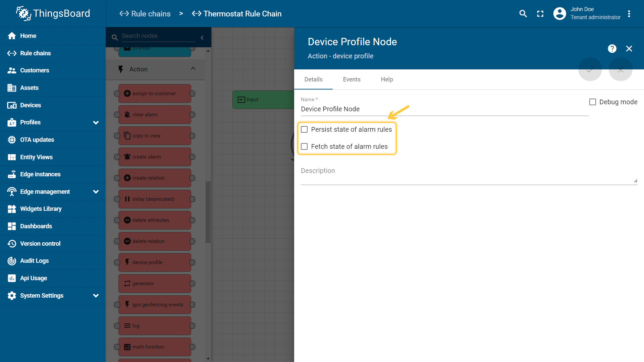Open Assets in the sidebar
Screen dimensions: 644x362
click(x=53, y=88)
